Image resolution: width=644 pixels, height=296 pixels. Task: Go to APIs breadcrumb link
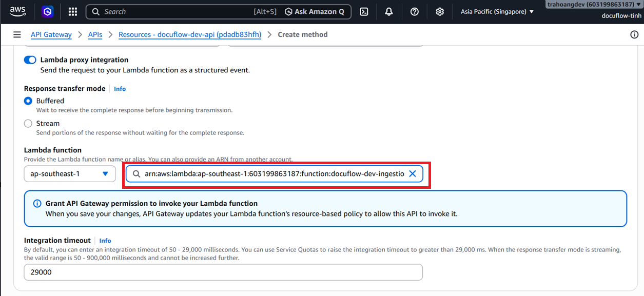click(x=95, y=34)
